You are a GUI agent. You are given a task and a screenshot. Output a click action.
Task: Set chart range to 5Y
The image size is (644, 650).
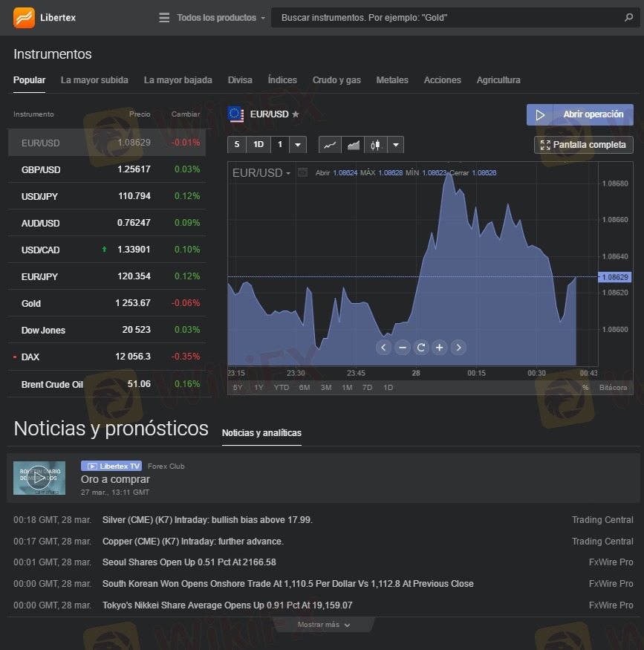point(238,388)
